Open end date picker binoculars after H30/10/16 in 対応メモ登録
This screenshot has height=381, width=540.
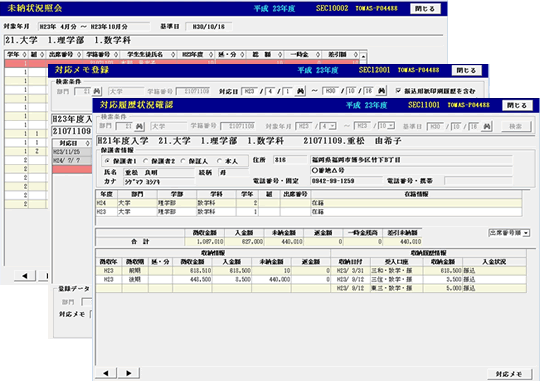[x=381, y=91]
